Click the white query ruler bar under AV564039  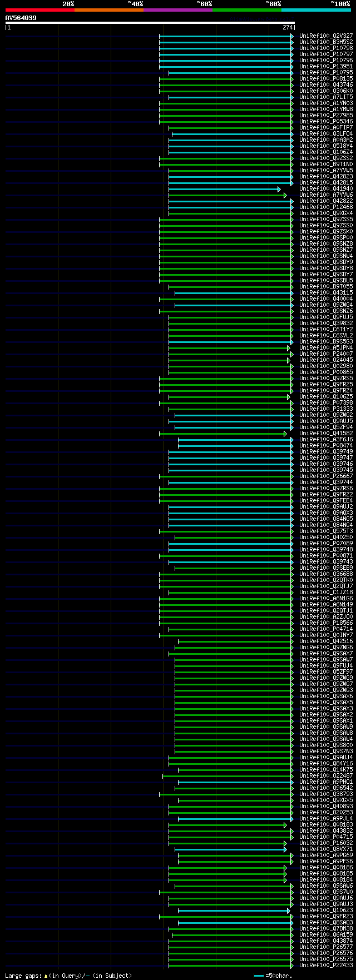[x=150, y=23]
